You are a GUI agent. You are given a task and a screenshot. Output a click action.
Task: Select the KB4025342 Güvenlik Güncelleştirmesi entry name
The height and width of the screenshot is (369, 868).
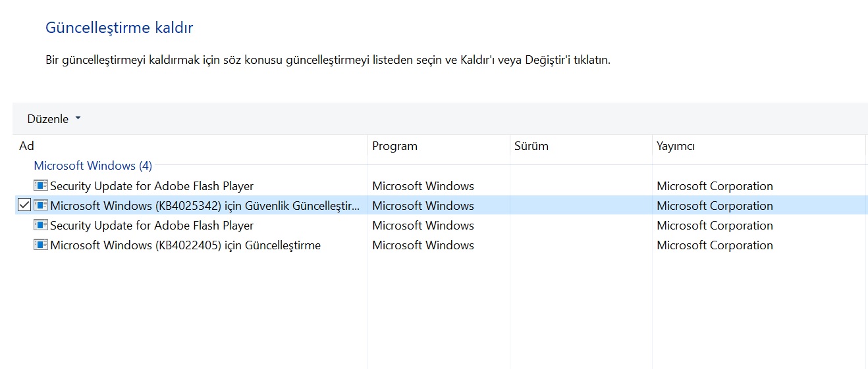205,205
